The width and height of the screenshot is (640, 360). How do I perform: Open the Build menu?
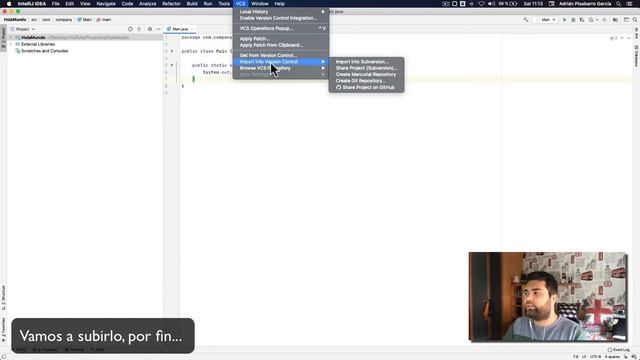coord(192,4)
